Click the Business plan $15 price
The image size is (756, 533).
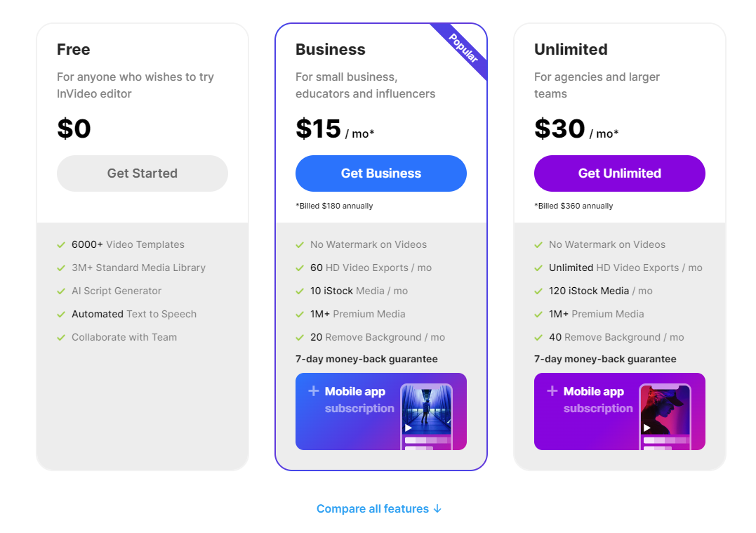click(318, 129)
